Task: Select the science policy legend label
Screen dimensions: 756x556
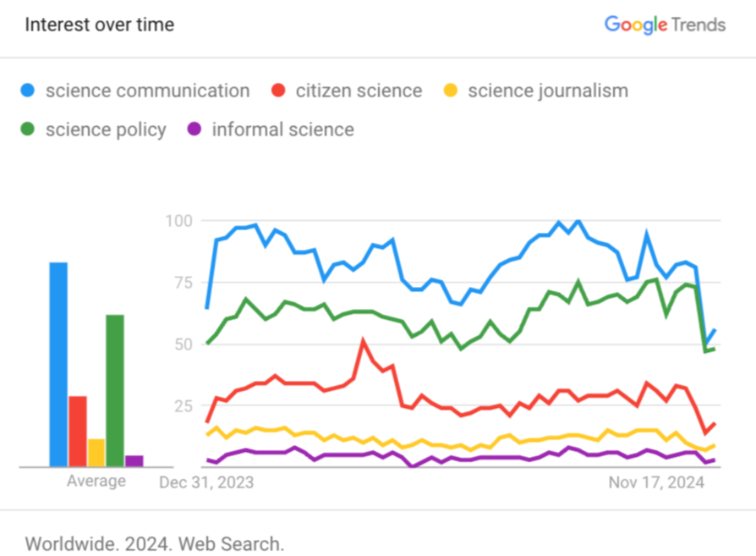Action: point(106,129)
